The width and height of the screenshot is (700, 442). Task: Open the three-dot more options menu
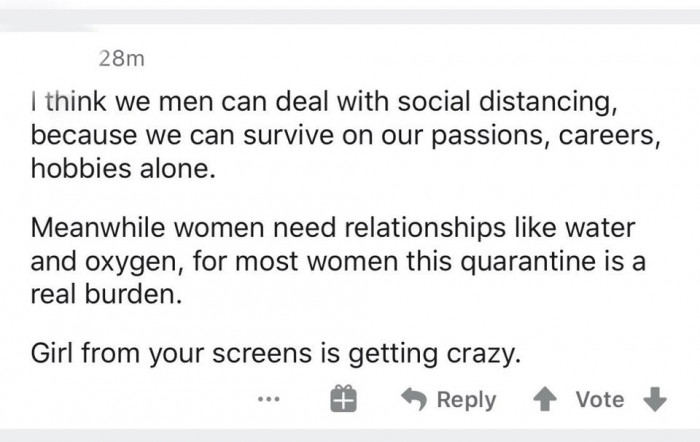(x=267, y=400)
